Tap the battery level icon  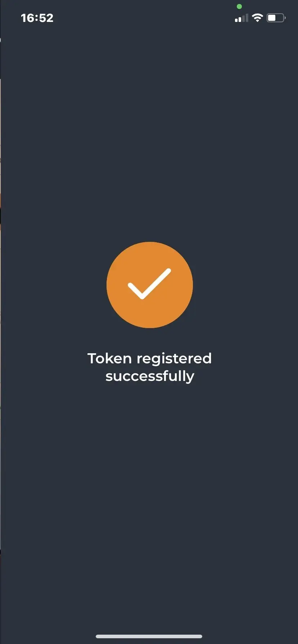point(276,18)
